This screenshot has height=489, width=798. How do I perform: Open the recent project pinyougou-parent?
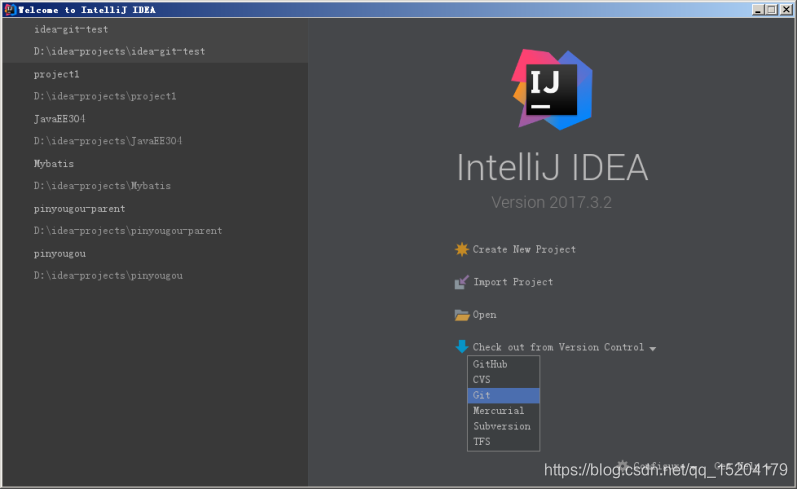point(79,209)
